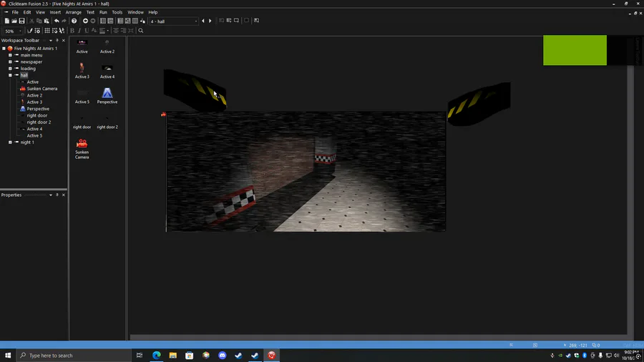Select Active 3 character in object list
Viewport: 644px width, 362px height.
82,71
